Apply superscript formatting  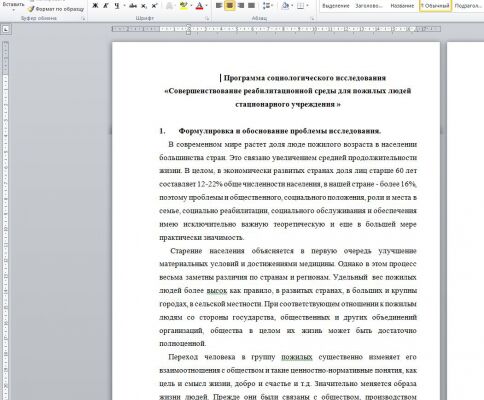[x=155, y=6]
